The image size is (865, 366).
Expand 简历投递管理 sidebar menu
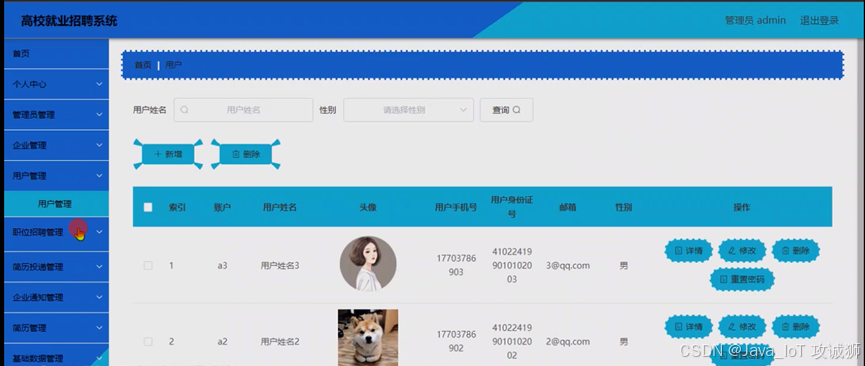point(56,267)
